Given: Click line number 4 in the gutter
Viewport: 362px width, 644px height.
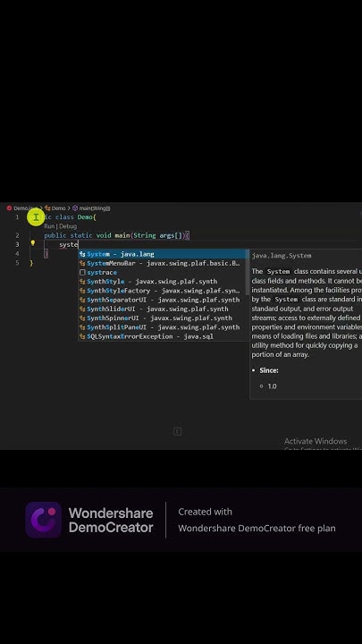Looking at the screenshot, I should (x=17, y=253).
